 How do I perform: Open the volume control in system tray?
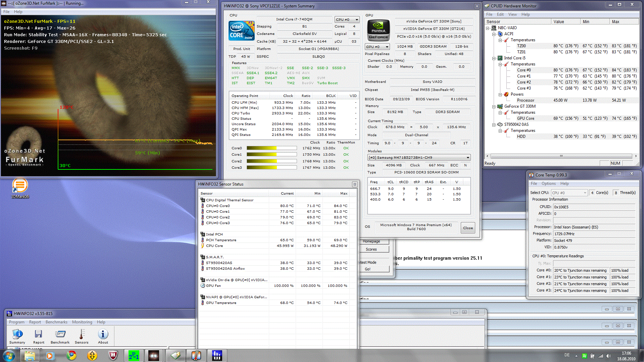click(608, 356)
